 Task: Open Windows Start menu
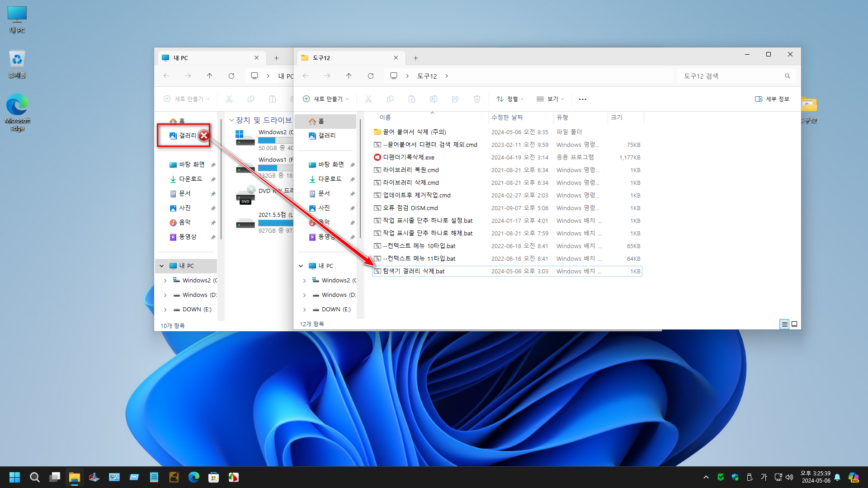[x=14, y=477]
